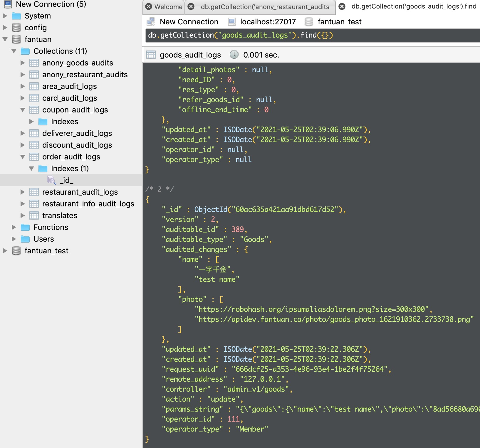Click the 0.001 sec. execution time text
Viewport: 480px width, 448px height.
261,55
